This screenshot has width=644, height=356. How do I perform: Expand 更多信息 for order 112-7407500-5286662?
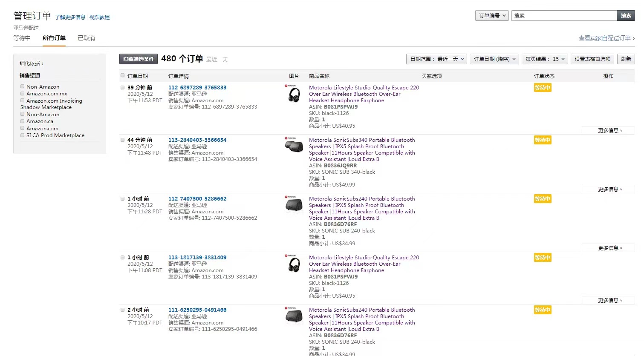[x=608, y=248]
